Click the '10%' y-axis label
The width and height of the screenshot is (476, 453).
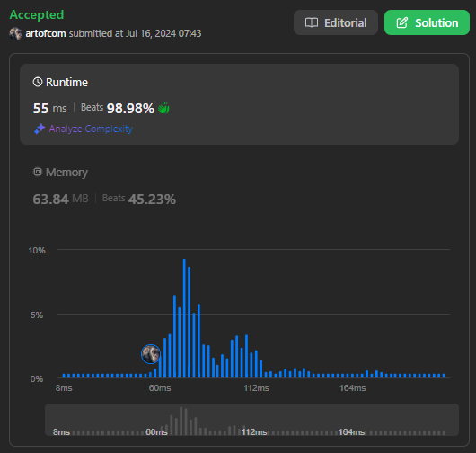pos(37,251)
